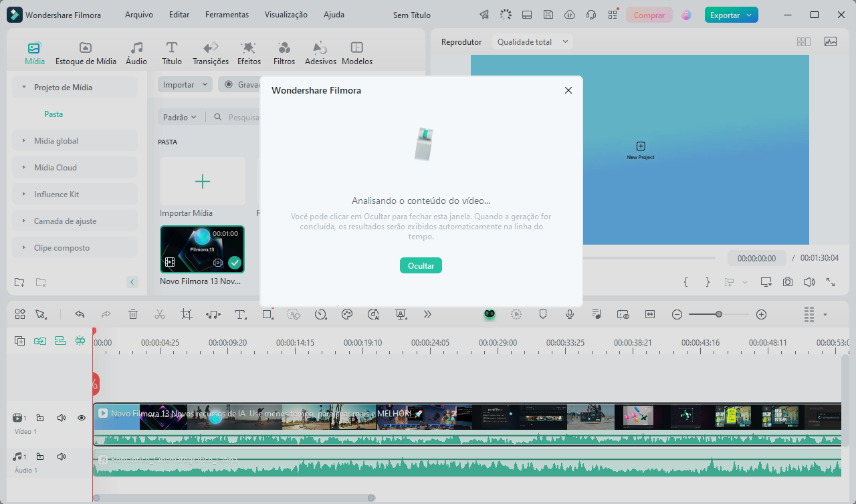
Task: Open the speed clock icon
Action: [x=320, y=314]
